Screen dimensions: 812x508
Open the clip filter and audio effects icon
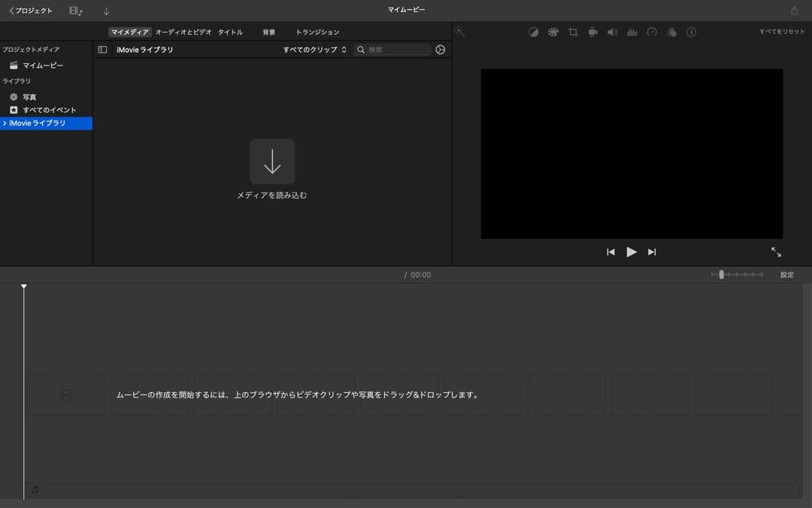(x=671, y=32)
